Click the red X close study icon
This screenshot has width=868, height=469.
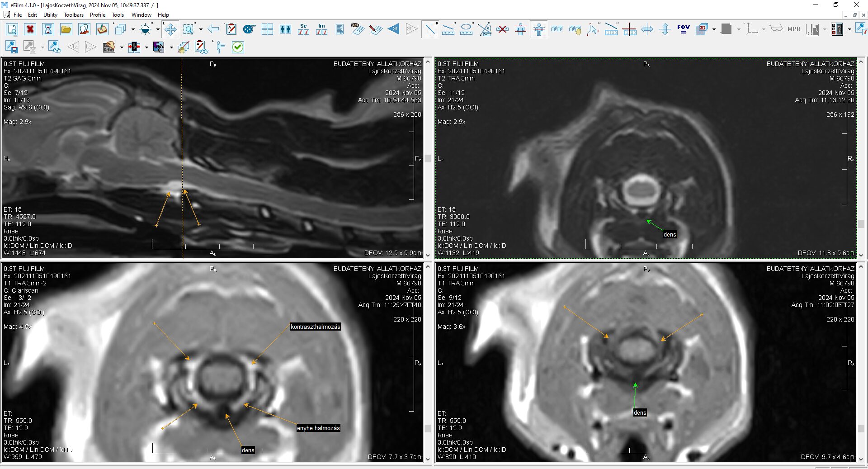point(30,29)
